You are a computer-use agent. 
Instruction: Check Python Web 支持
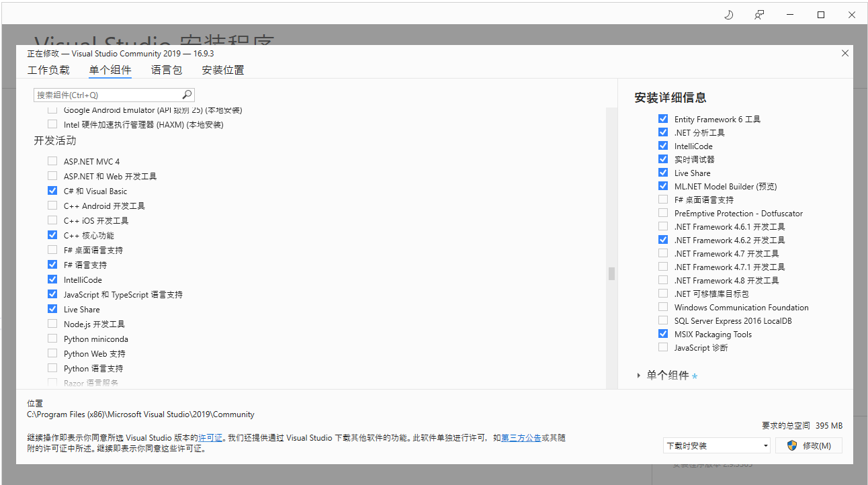(x=52, y=353)
